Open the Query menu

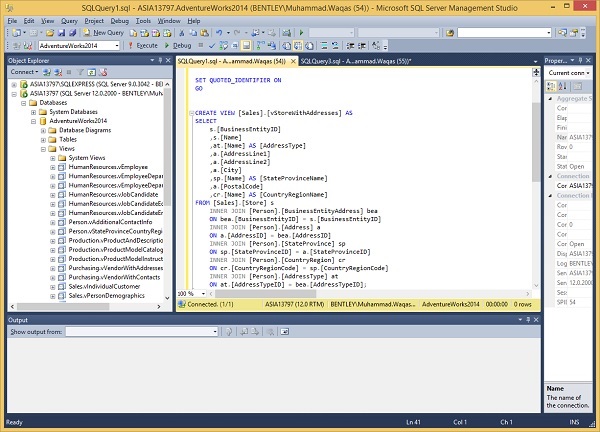[68, 19]
